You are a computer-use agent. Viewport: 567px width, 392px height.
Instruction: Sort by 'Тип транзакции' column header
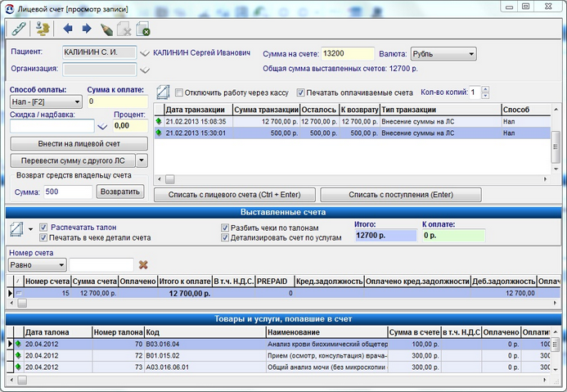click(441, 110)
